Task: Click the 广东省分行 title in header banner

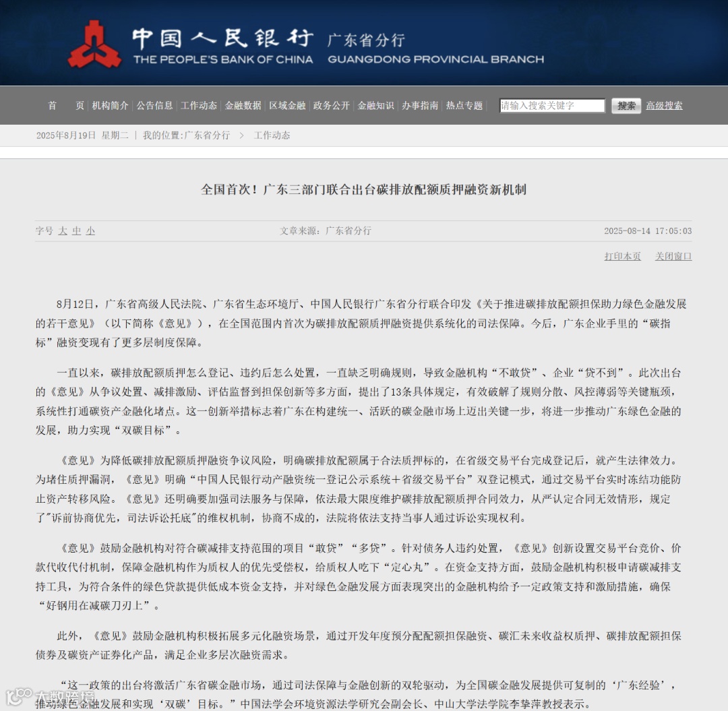Action: point(366,40)
